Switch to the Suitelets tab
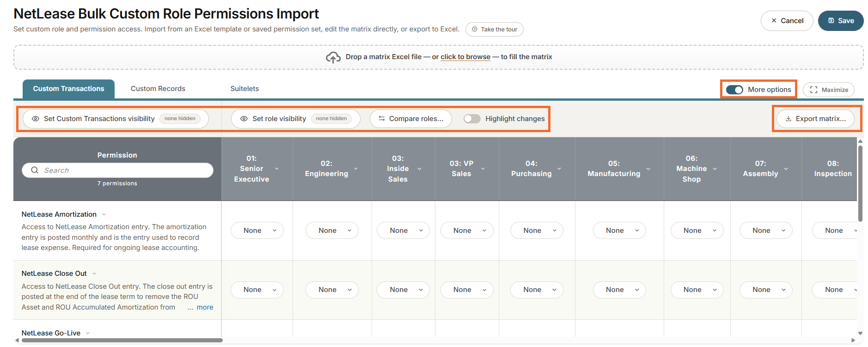This screenshot has height=347, width=868. [245, 89]
